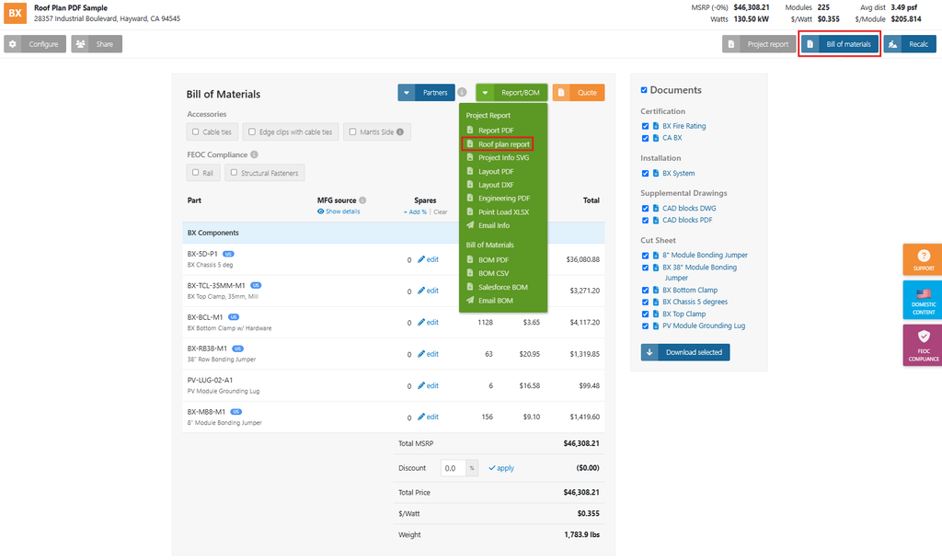Select Salesforce BOM menu item

point(503,287)
